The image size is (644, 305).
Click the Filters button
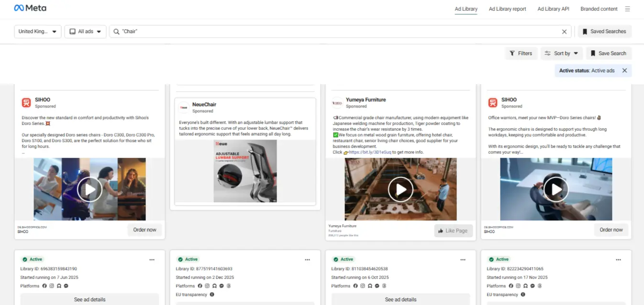point(521,54)
